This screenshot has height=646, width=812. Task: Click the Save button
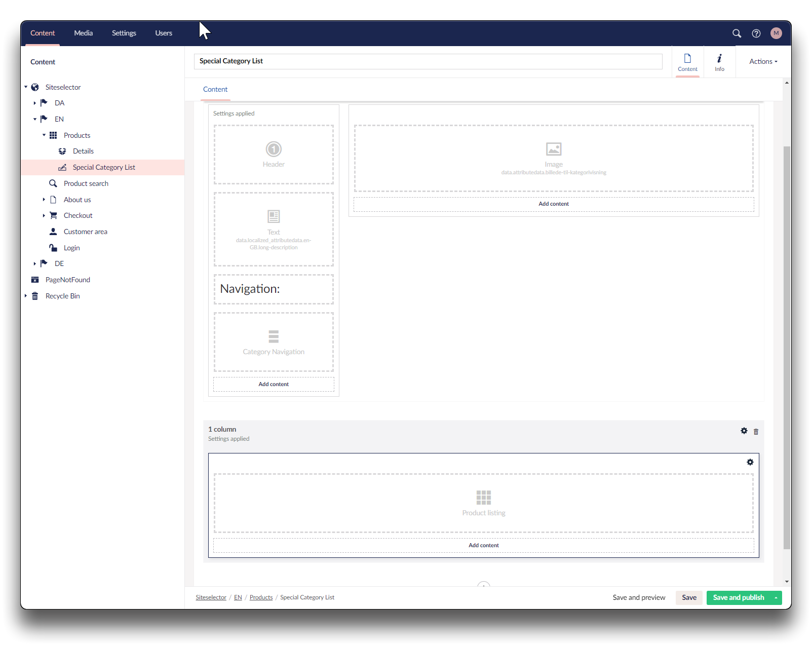point(688,597)
